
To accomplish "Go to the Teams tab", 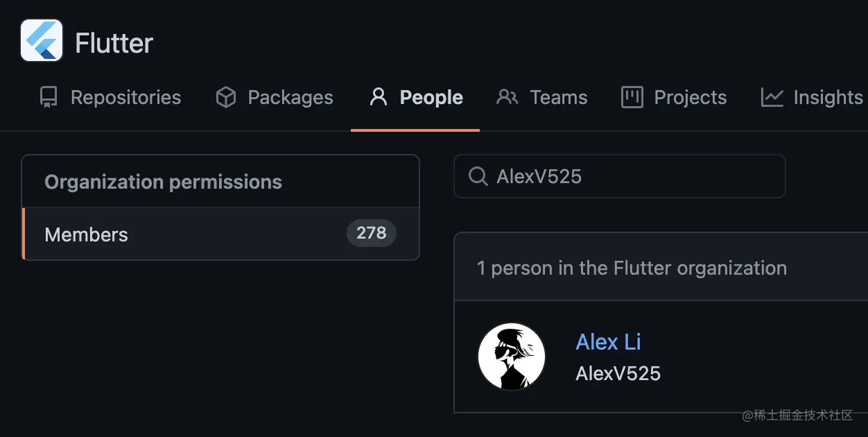I will 558,98.
